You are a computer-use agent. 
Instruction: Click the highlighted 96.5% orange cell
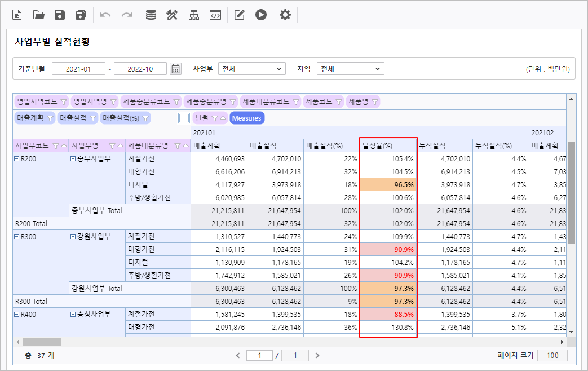[x=388, y=184]
